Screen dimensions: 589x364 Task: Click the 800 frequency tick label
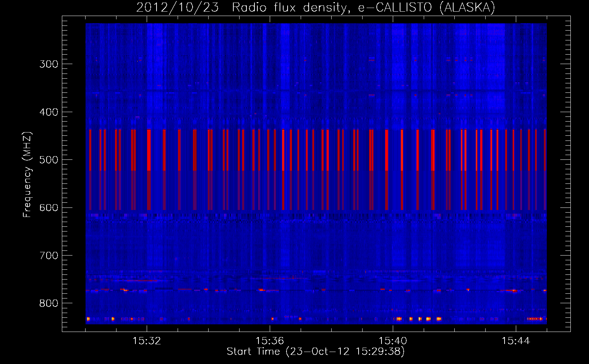coord(49,304)
